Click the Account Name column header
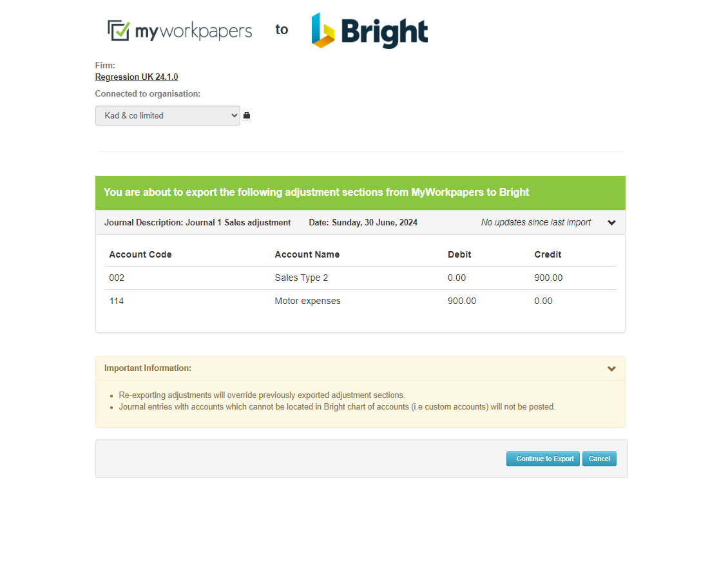728x577 pixels. [307, 254]
